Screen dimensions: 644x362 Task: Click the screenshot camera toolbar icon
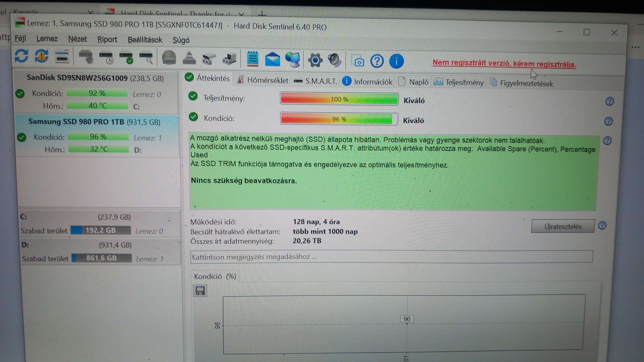point(358,61)
